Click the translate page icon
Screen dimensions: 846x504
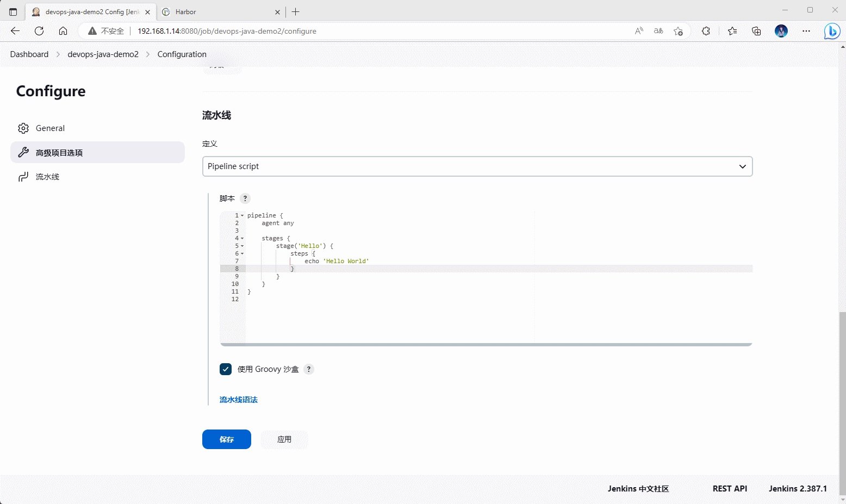(658, 31)
